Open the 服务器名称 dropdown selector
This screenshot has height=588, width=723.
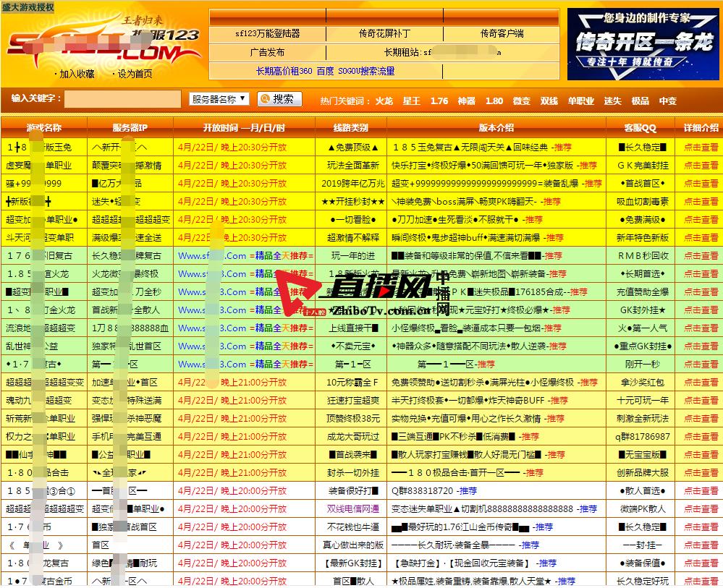coord(219,100)
